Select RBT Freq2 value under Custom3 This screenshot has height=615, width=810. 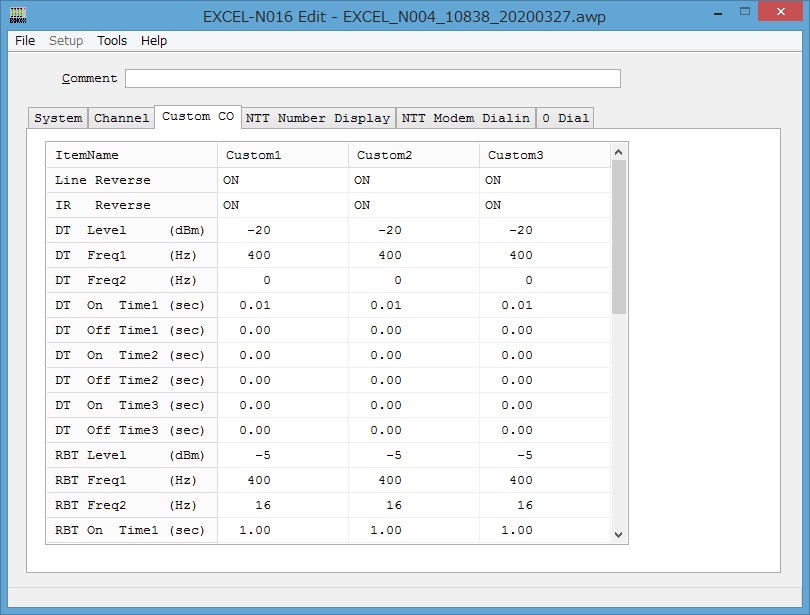tap(524, 505)
